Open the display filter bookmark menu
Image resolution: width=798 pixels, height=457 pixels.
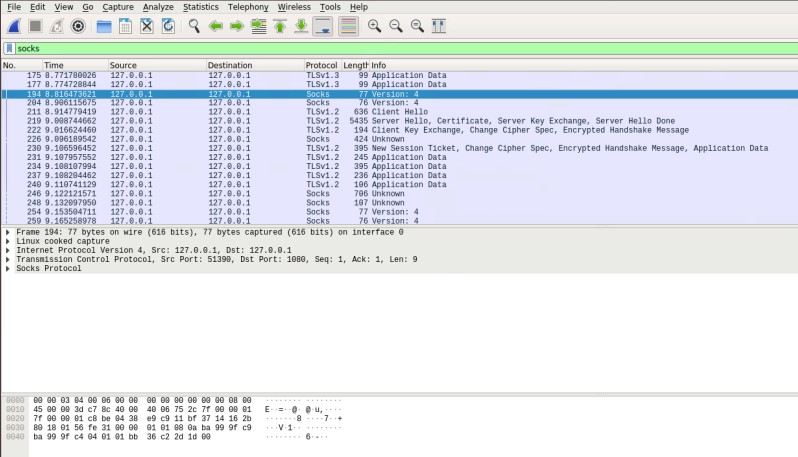[x=9, y=48]
